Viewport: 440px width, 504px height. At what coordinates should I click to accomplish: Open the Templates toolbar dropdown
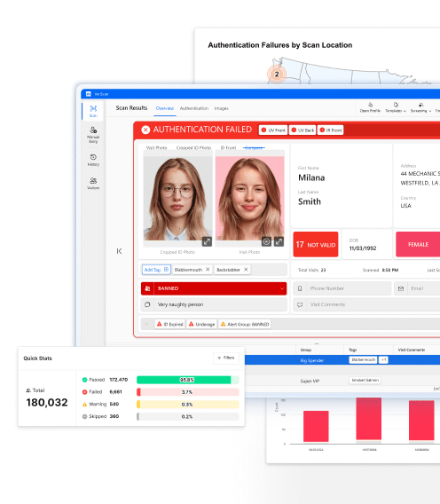click(x=396, y=107)
